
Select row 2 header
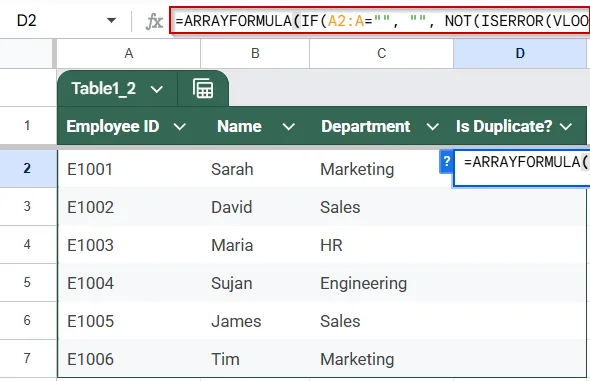[27, 168]
